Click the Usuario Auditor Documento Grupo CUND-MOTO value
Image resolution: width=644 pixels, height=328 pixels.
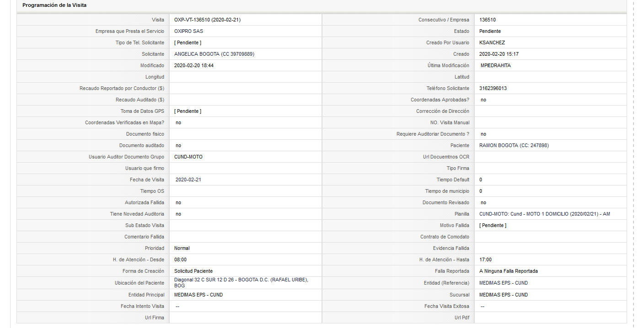coord(188,157)
